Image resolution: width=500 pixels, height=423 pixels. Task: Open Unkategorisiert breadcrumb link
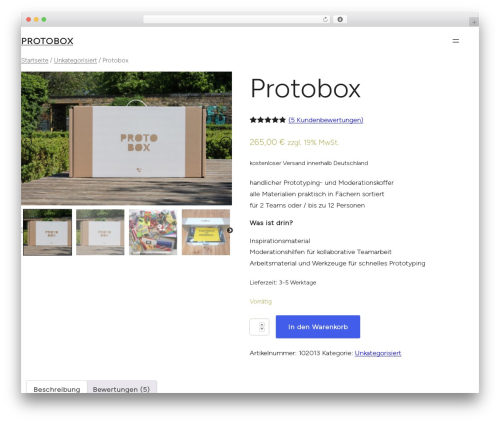(75, 60)
